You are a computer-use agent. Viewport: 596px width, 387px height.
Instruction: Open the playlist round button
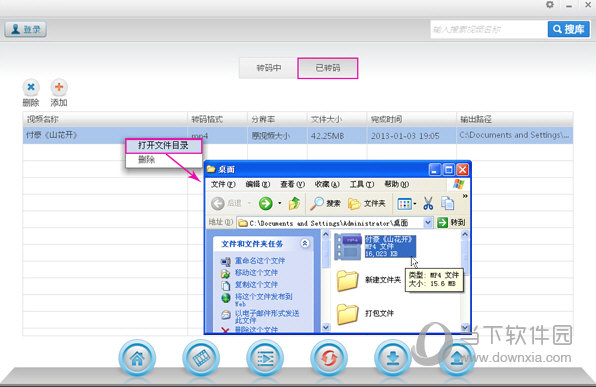(x=265, y=358)
